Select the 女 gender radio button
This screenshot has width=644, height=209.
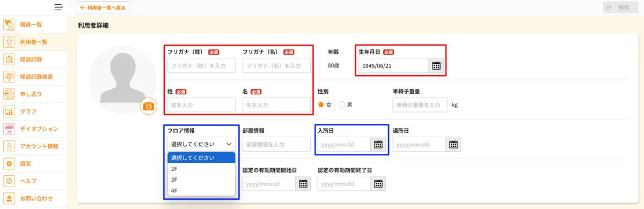click(x=321, y=104)
